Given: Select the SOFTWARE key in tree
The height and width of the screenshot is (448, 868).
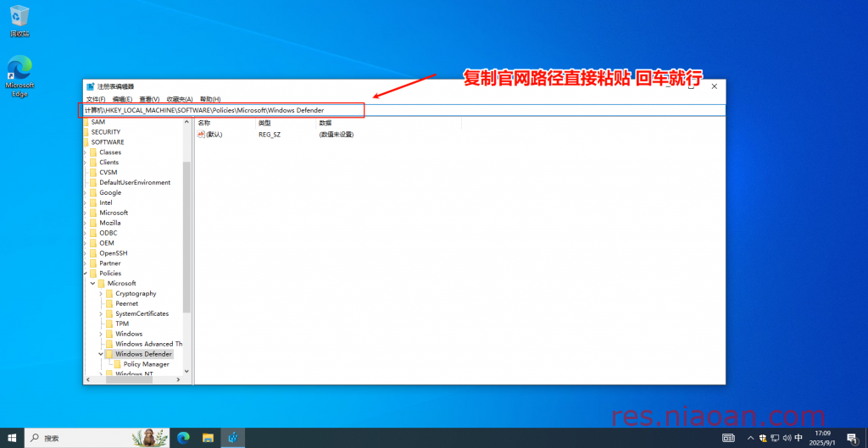Looking at the screenshot, I should 108,142.
